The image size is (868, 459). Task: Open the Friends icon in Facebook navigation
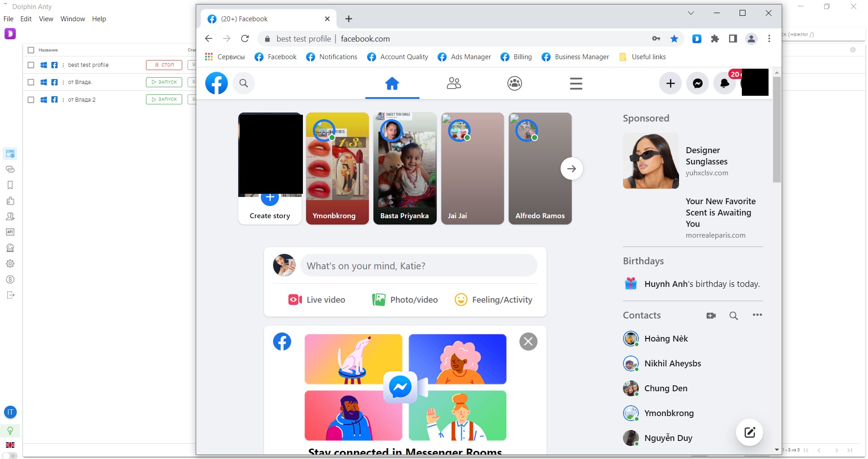(453, 84)
